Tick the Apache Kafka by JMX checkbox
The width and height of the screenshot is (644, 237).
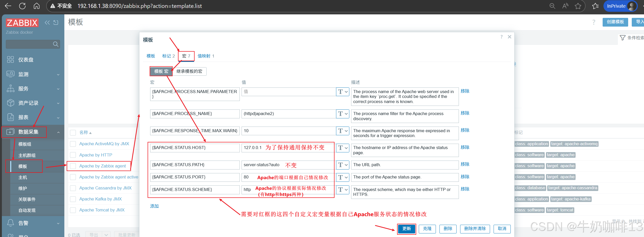tap(73, 199)
